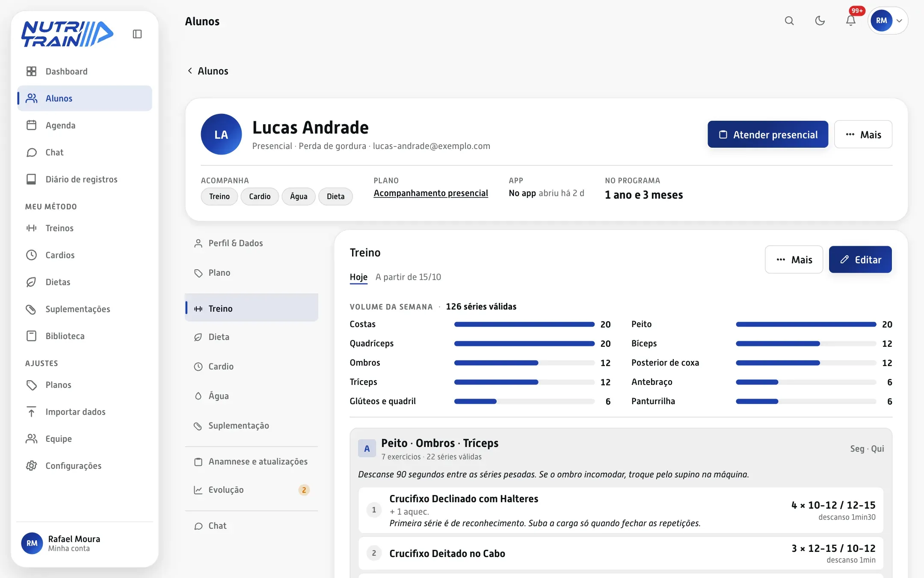Open Mais menu in student header

click(x=863, y=134)
